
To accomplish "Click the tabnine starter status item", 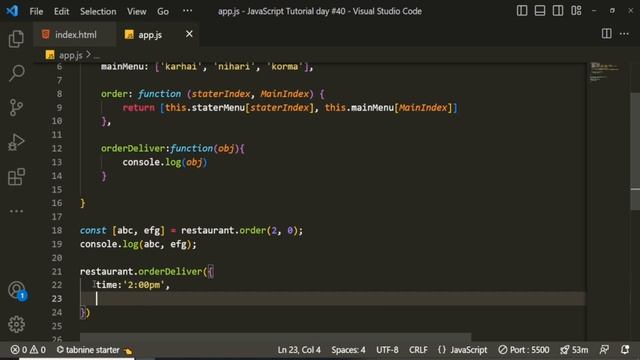I will point(94,350).
